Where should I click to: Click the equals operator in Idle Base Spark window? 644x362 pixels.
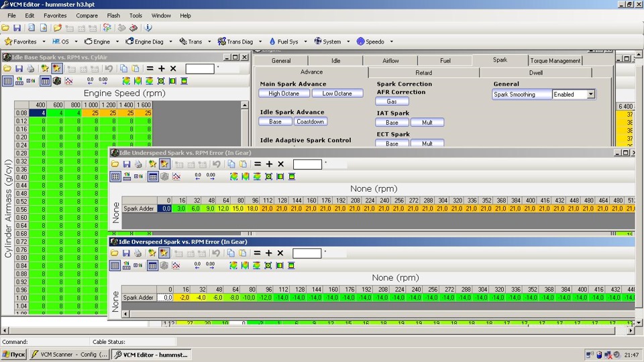click(x=150, y=68)
